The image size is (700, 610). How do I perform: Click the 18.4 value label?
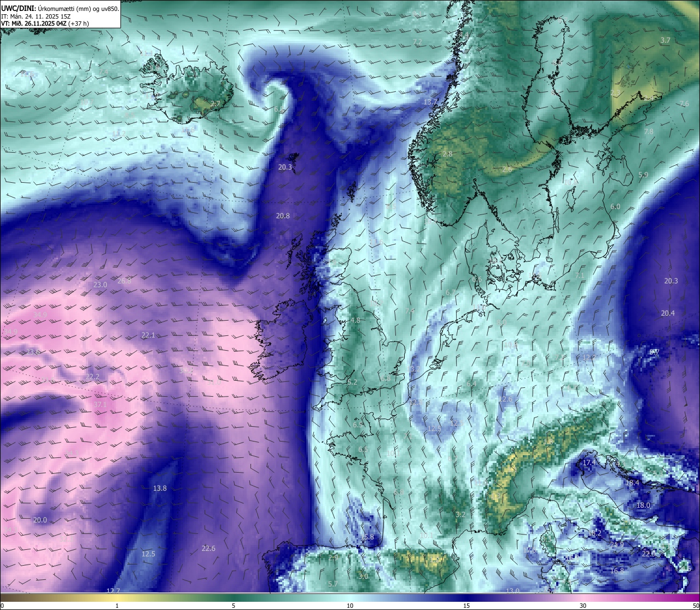point(632,483)
